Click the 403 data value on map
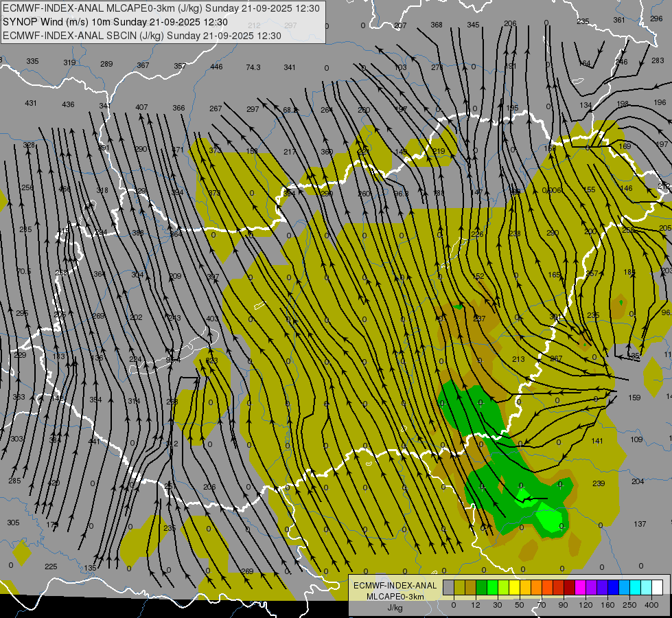Screen dimensions: 672x618 pyautogui.click(x=212, y=319)
